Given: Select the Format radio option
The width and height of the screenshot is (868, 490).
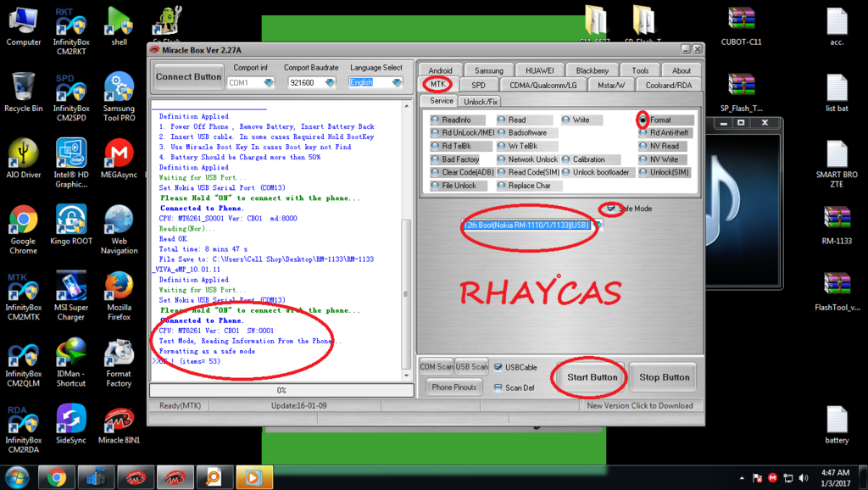Looking at the screenshot, I should (x=644, y=120).
